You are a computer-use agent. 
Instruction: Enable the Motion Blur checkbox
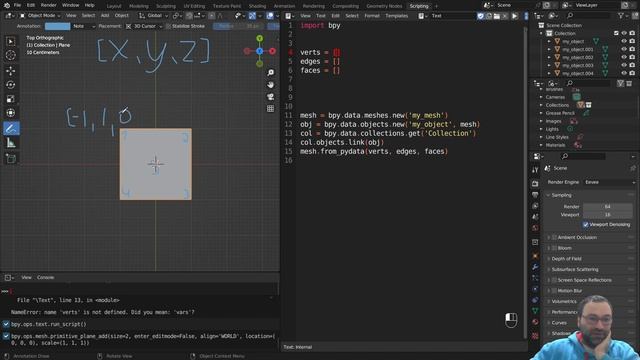tap(554, 291)
